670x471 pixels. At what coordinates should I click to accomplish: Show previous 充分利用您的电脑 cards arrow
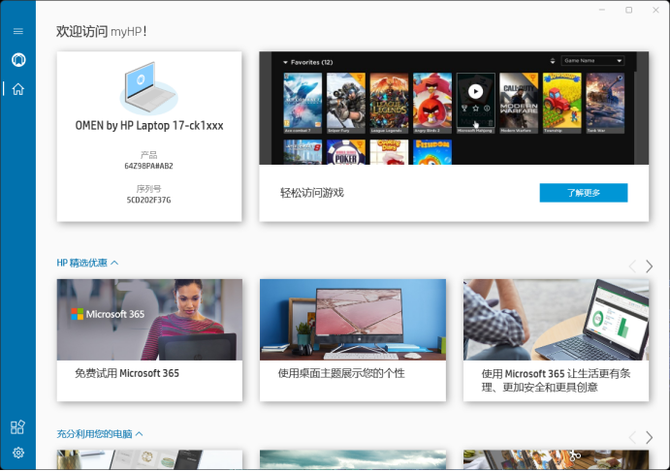pyautogui.click(x=632, y=437)
